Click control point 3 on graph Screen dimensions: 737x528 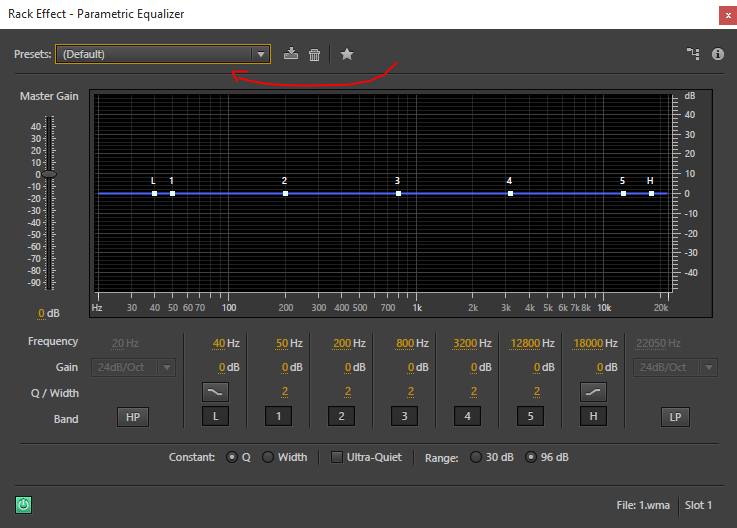pos(398,193)
